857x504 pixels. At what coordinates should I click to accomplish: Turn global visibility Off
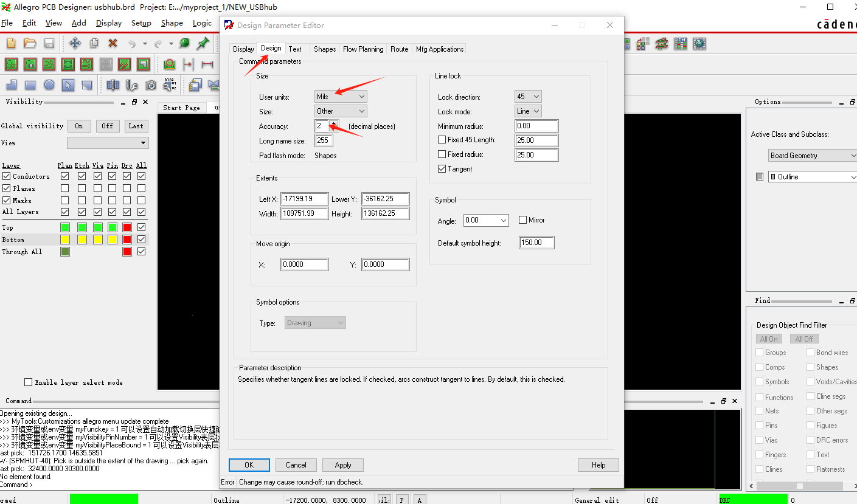tap(108, 126)
